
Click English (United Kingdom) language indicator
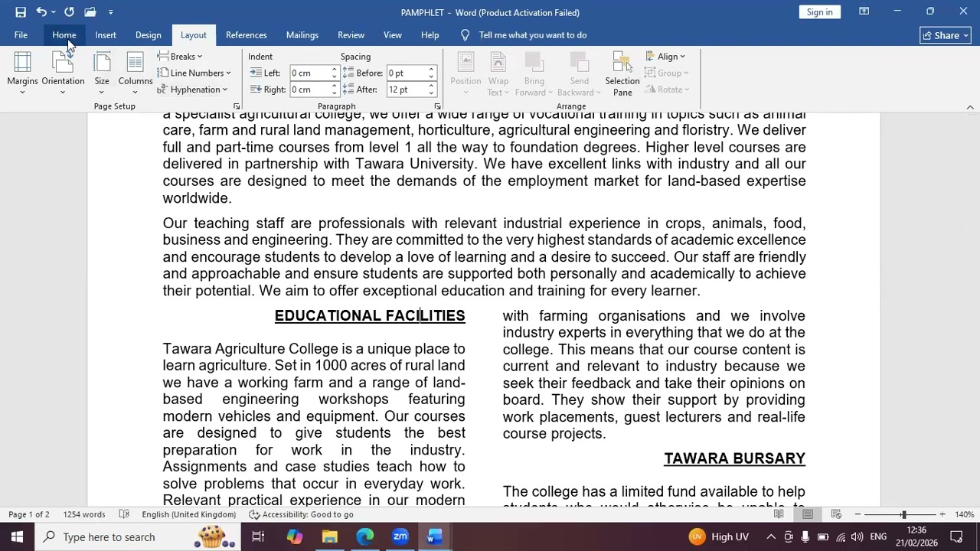click(188, 515)
